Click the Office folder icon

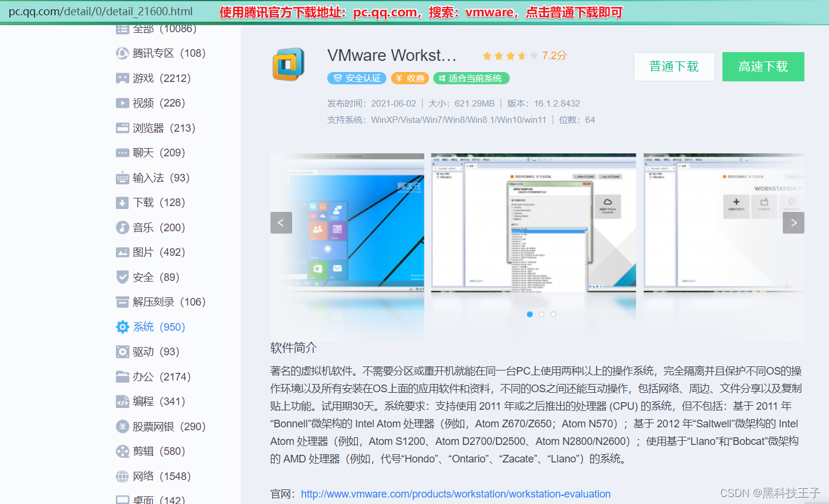[x=122, y=377]
